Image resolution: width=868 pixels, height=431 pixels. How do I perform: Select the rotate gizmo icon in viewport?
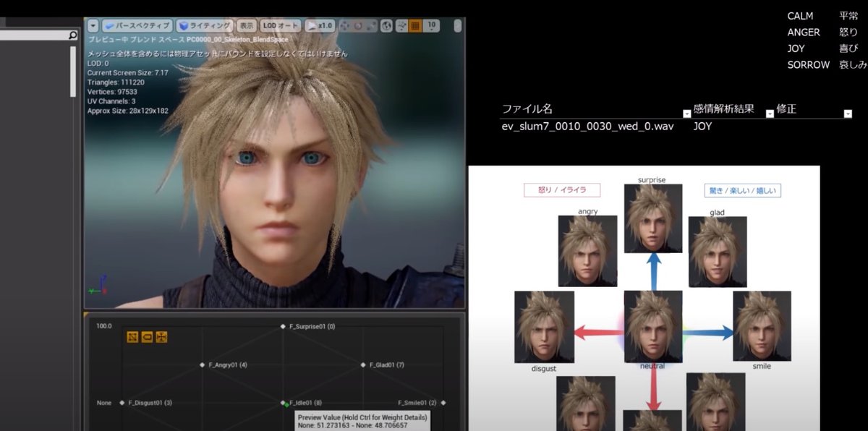point(358,25)
